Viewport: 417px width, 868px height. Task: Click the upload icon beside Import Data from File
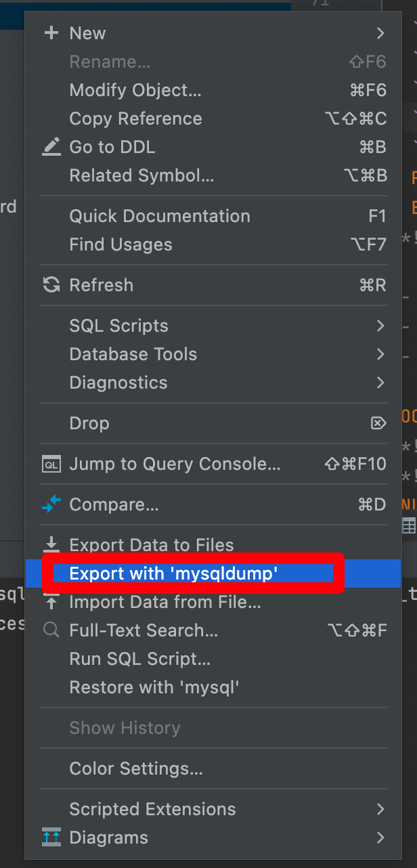(x=51, y=601)
